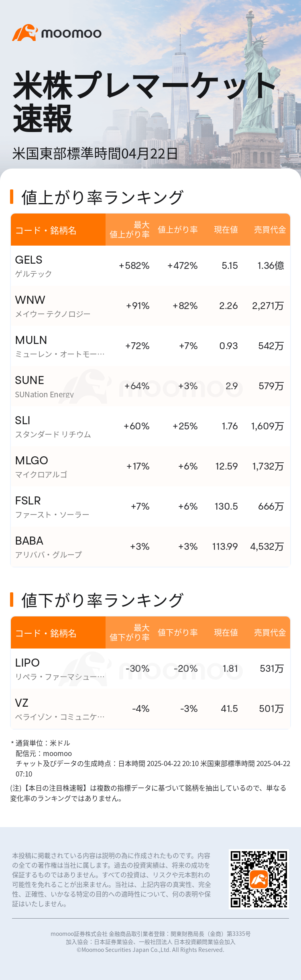Image resolution: width=301 pixels, height=980 pixels.
Task: Click the QR code image
Action: (x=259, y=880)
